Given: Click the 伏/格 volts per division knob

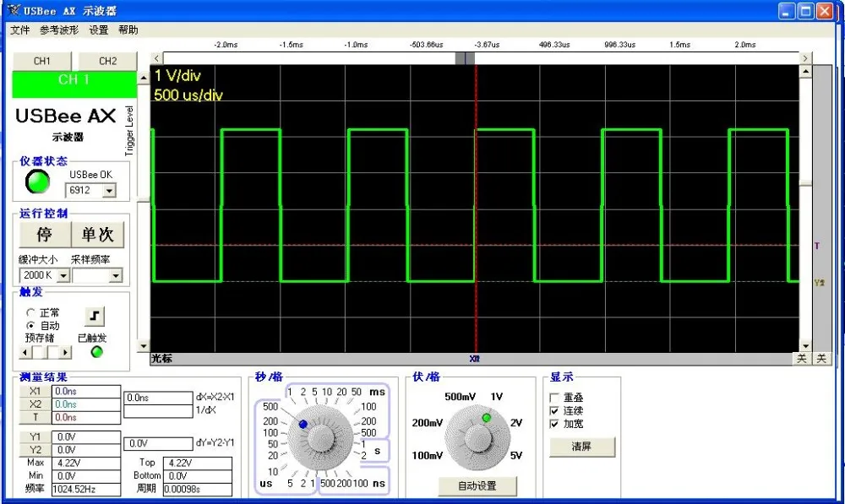Looking at the screenshot, I should (x=477, y=437).
